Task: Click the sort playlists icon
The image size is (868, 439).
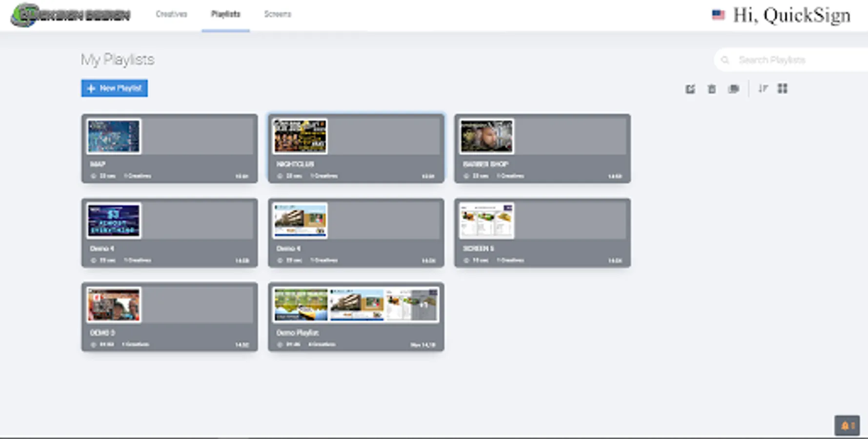Action: pyautogui.click(x=763, y=89)
